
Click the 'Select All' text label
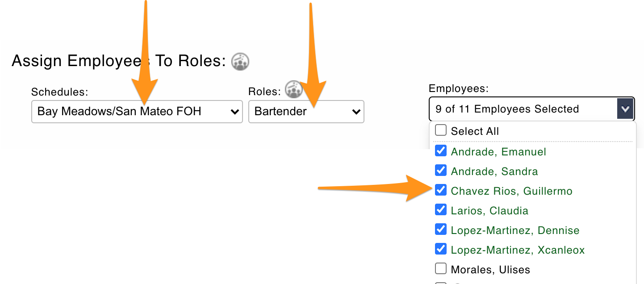coord(475,131)
